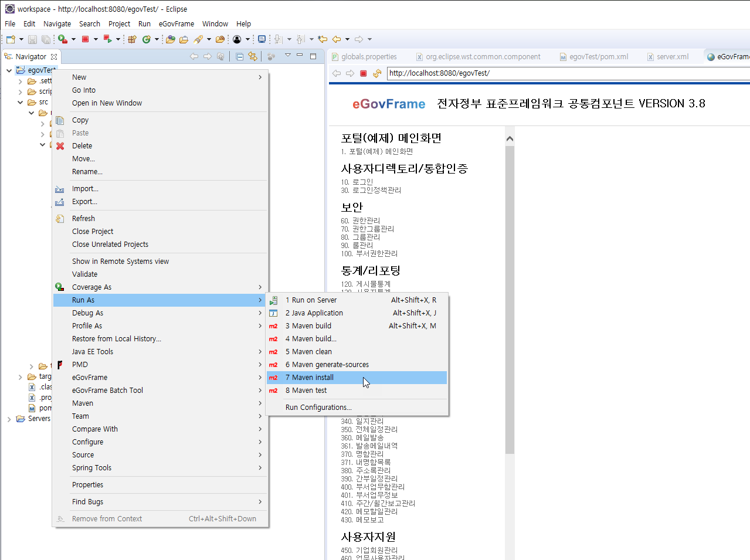The image size is (750, 560).
Task: Open Properties from context menu
Action: [159, 485]
